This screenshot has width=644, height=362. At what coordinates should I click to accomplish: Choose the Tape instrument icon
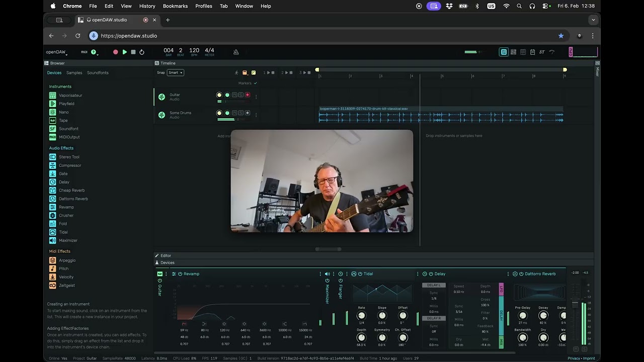point(52,121)
